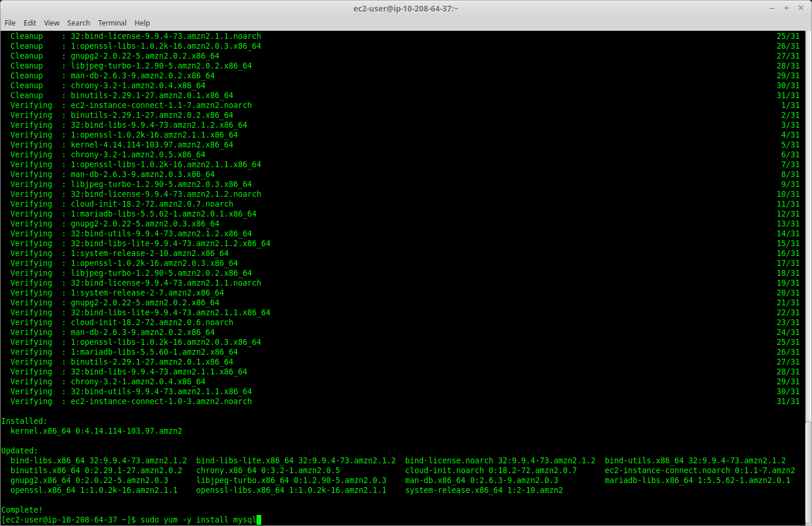Open the Search menu
This screenshot has width=812, height=526.
(78, 23)
